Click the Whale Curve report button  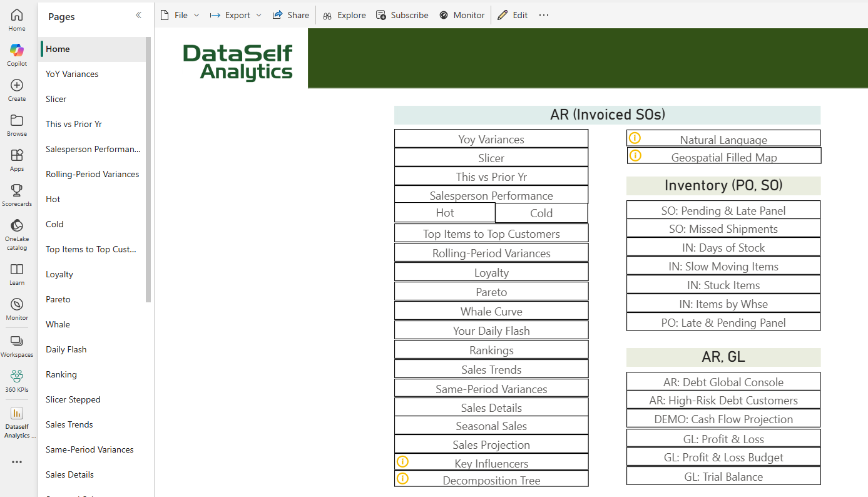[491, 311]
